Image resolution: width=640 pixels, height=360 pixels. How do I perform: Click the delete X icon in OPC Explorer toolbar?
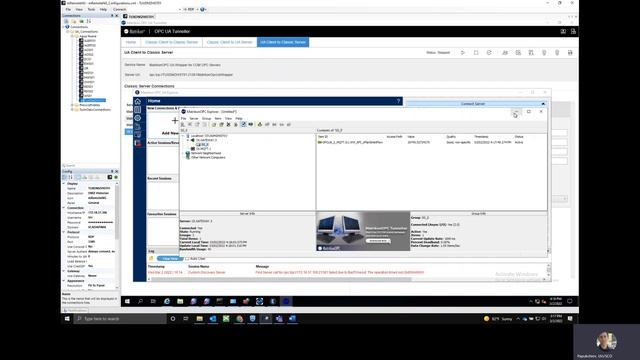[229, 124]
